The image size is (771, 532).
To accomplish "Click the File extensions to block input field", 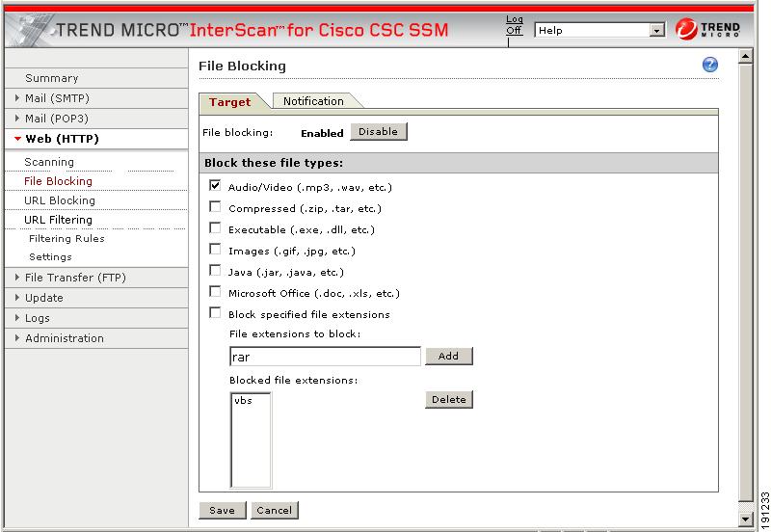I will point(325,357).
